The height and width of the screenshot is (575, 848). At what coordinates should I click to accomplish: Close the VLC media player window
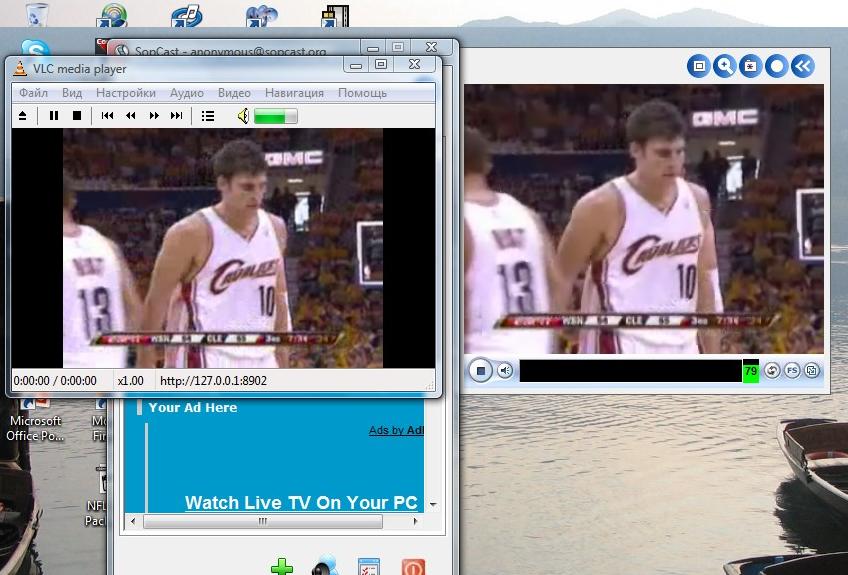pyautogui.click(x=414, y=64)
